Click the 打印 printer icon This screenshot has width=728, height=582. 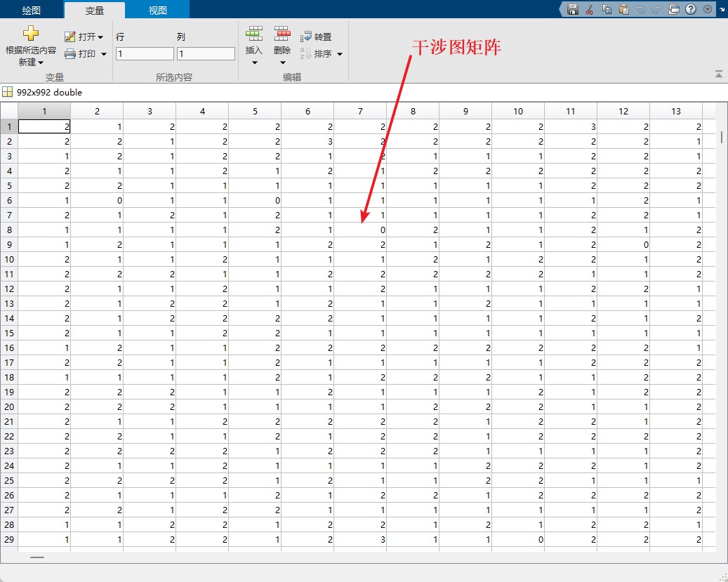(70, 54)
